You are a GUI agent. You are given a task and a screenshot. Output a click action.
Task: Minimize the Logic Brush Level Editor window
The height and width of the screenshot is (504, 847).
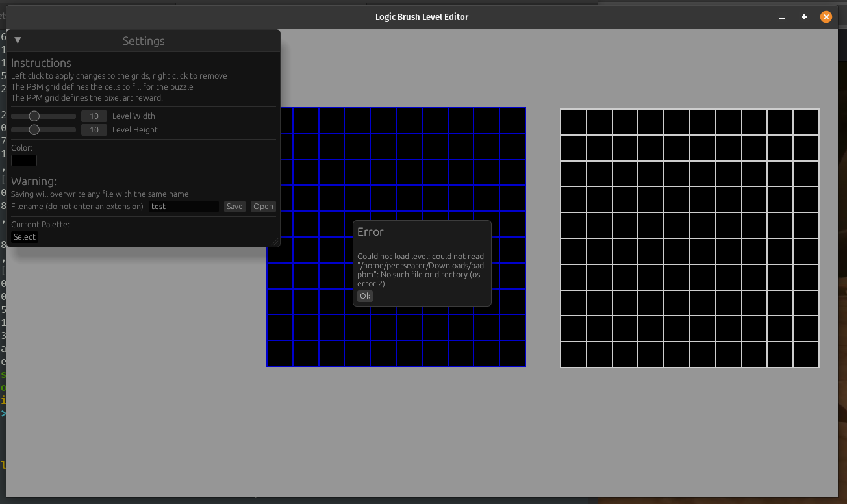click(782, 18)
